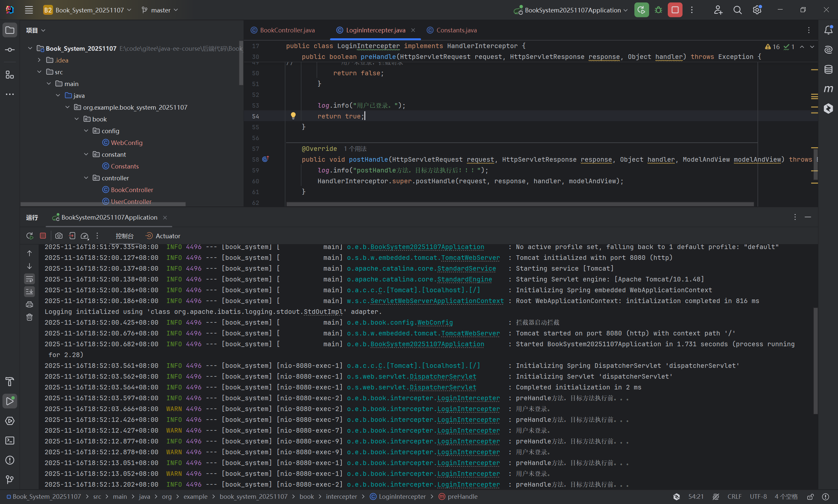Open the Build hammer tool window
The width and height of the screenshot is (838, 504).
click(10, 382)
